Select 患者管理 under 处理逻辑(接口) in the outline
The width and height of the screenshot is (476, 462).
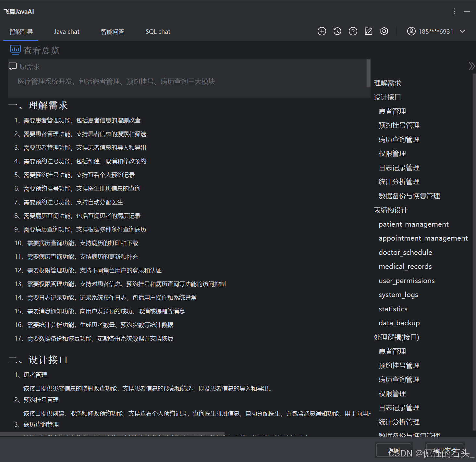(392, 351)
